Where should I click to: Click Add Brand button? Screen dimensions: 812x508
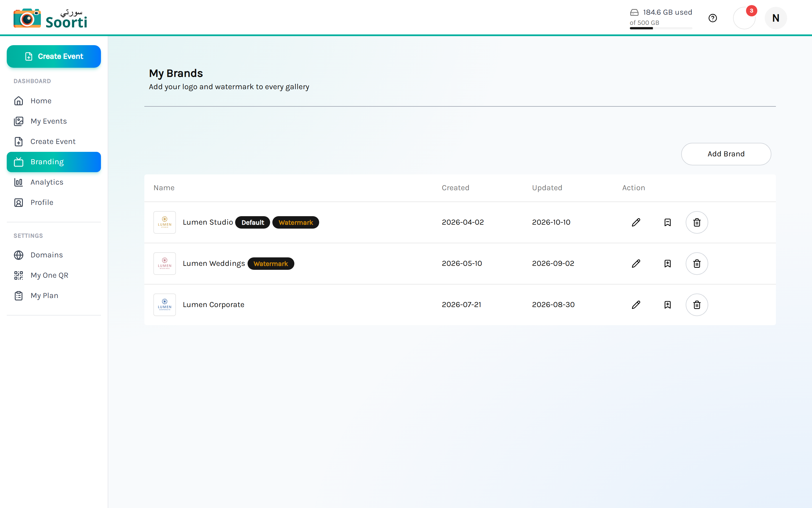click(x=726, y=154)
